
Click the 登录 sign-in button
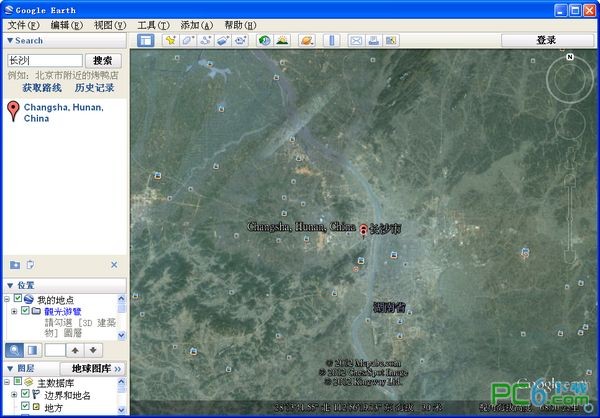pyautogui.click(x=546, y=40)
